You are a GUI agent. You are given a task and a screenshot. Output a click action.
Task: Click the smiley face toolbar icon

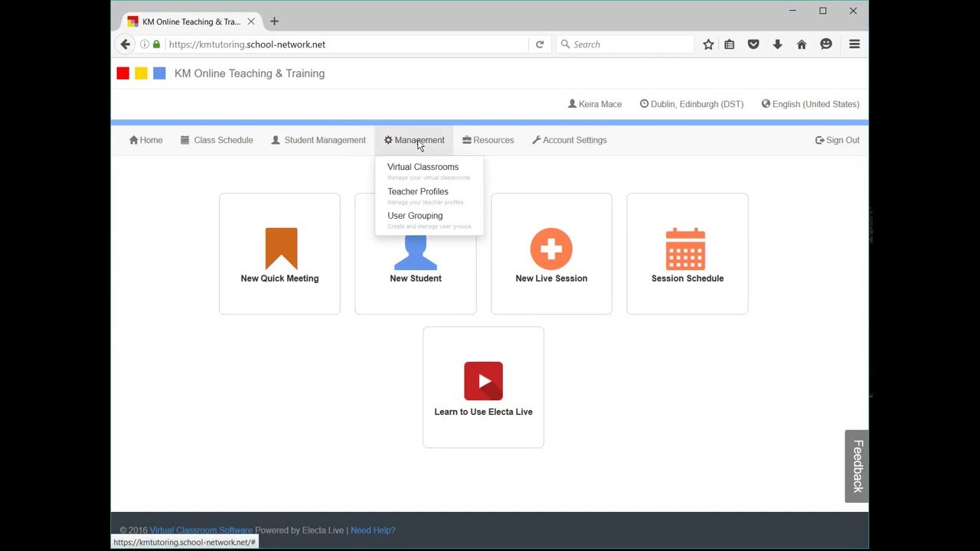pos(826,44)
